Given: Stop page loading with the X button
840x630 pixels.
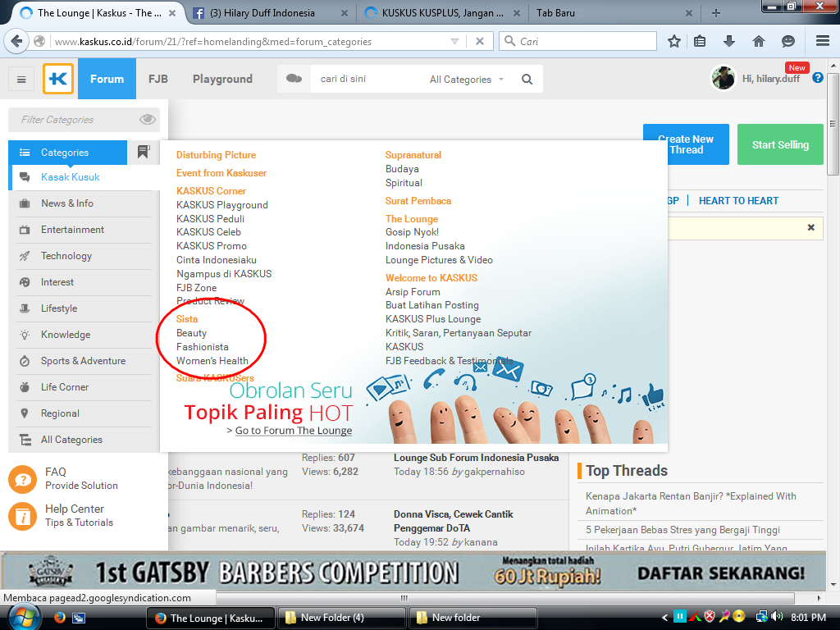Looking at the screenshot, I should tap(480, 41).
